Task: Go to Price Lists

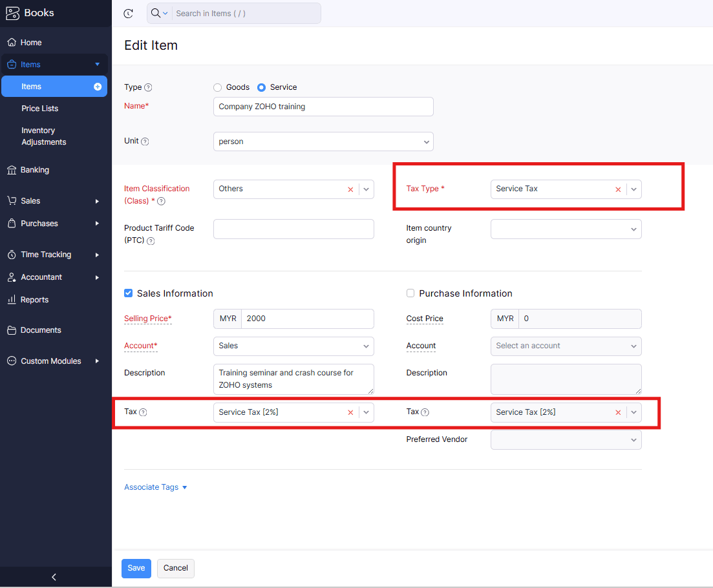Action: (x=39, y=109)
